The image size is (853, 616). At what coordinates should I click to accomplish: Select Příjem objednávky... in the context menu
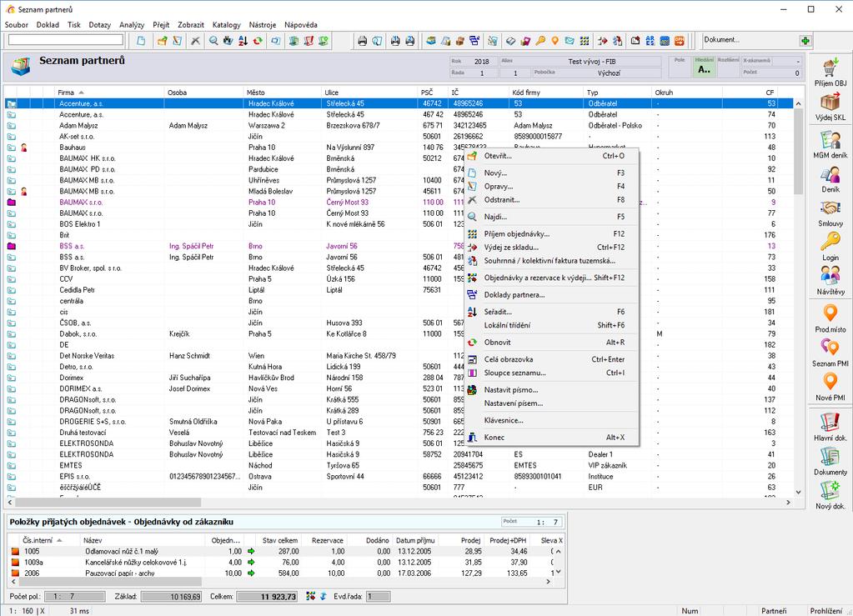pos(552,233)
